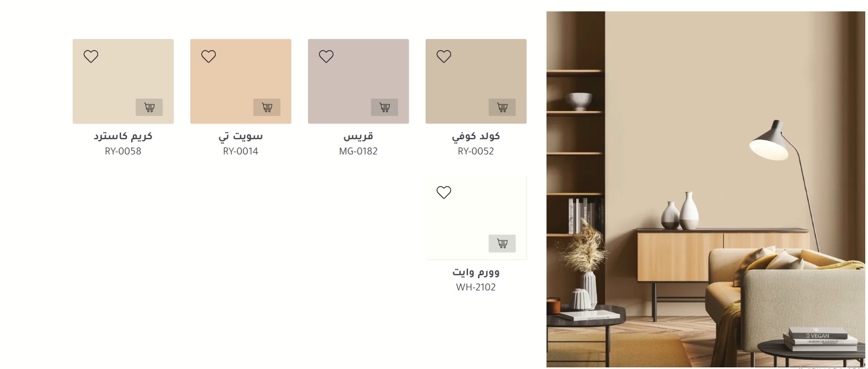Open the RY-0058 color code link
The width and height of the screenshot is (868, 369).
pos(123,151)
